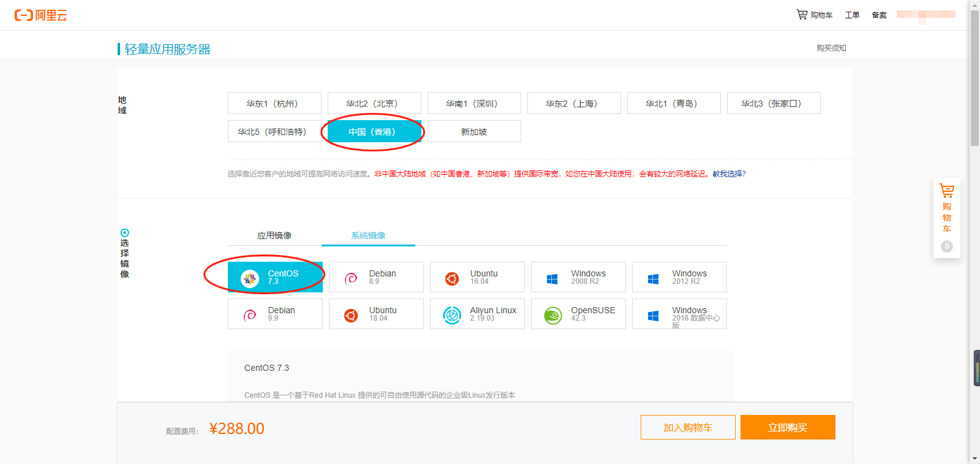The height and width of the screenshot is (464, 980).
Task: Click the 教我选择? help link
Action: click(729, 174)
